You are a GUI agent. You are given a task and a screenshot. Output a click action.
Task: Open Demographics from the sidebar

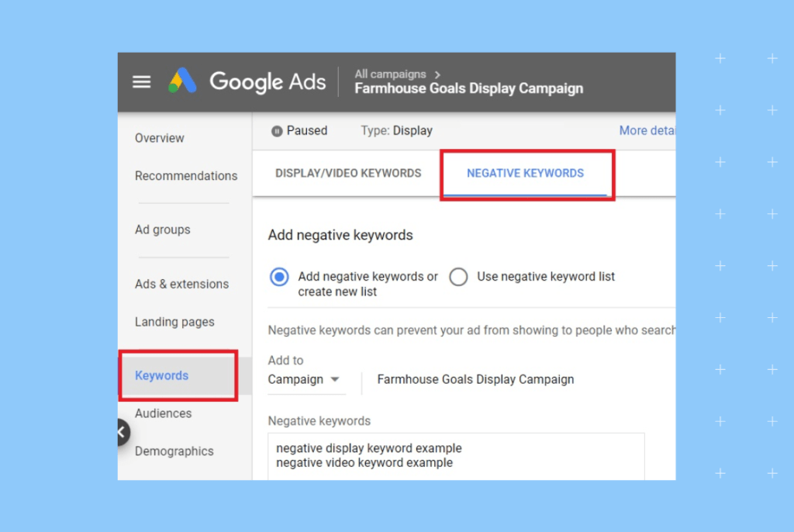[174, 451]
